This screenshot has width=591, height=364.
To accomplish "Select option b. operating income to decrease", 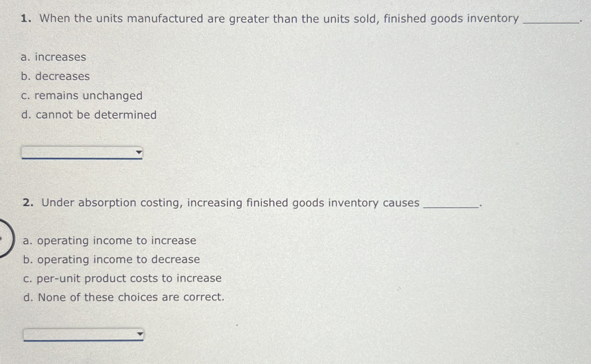I will click(x=112, y=260).
